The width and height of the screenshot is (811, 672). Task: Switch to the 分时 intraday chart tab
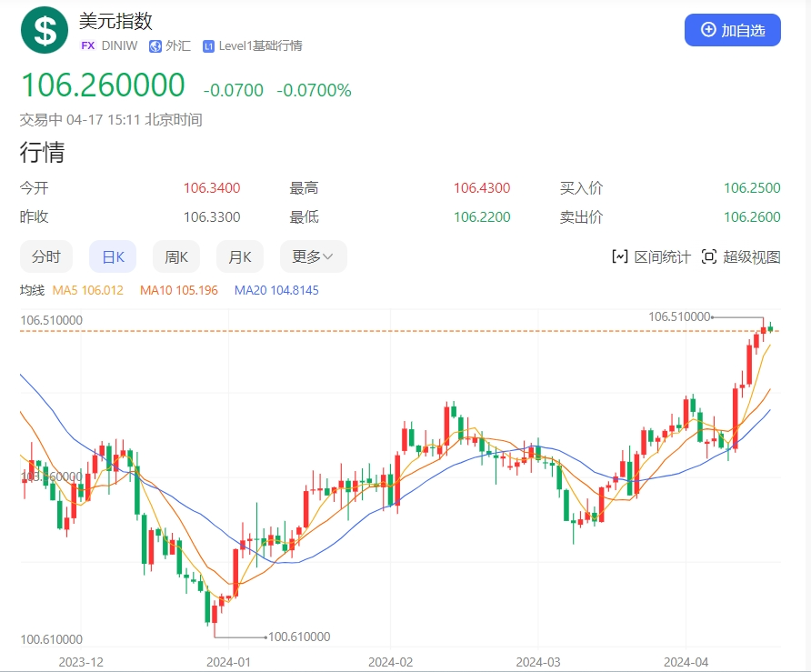[x=45, y=256]
